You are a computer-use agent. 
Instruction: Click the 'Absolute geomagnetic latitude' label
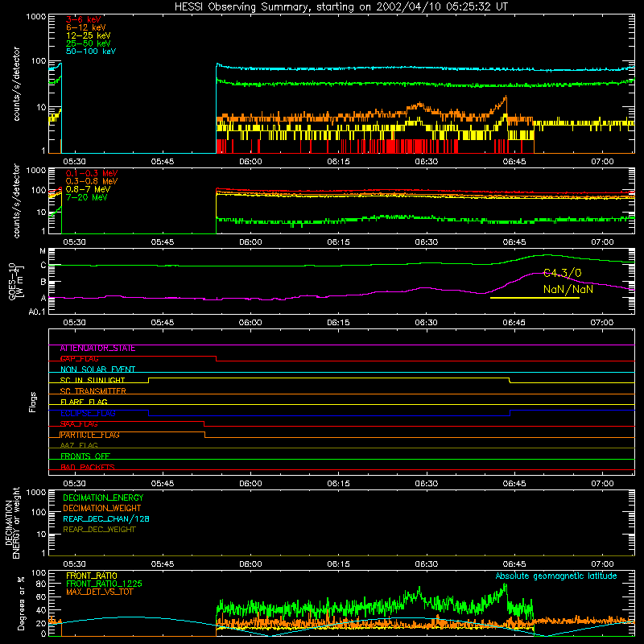point(556,576)
